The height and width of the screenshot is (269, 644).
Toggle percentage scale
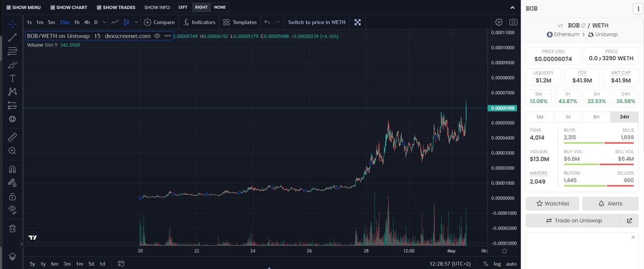pos(486,264)
